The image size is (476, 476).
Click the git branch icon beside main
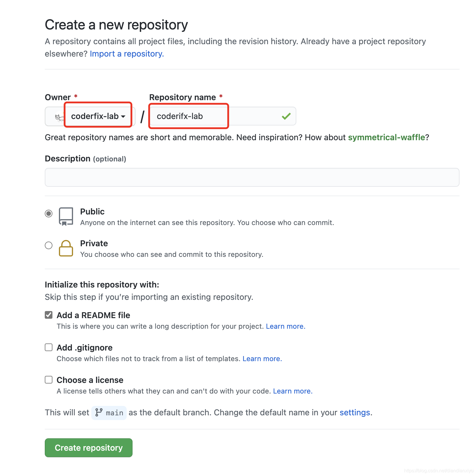pyautogui.click(x=99, y=412)
